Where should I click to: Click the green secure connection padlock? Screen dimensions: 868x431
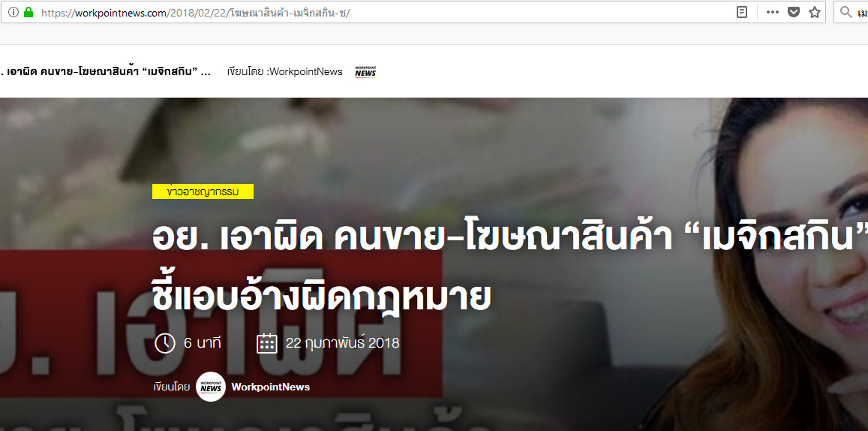(29, 12)
